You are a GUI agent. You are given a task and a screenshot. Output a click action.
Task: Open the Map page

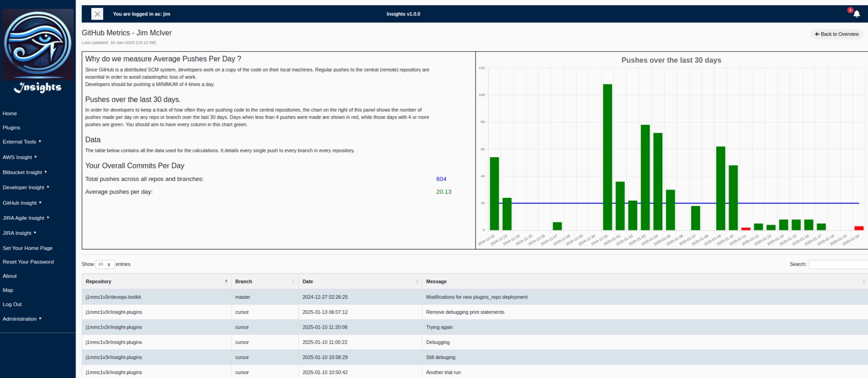pos(8,290)
